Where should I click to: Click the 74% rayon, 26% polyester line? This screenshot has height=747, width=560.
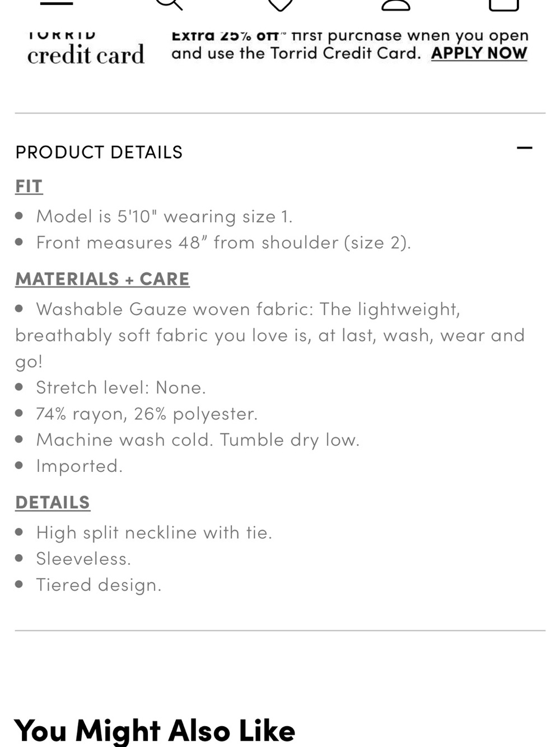(147, 414)
